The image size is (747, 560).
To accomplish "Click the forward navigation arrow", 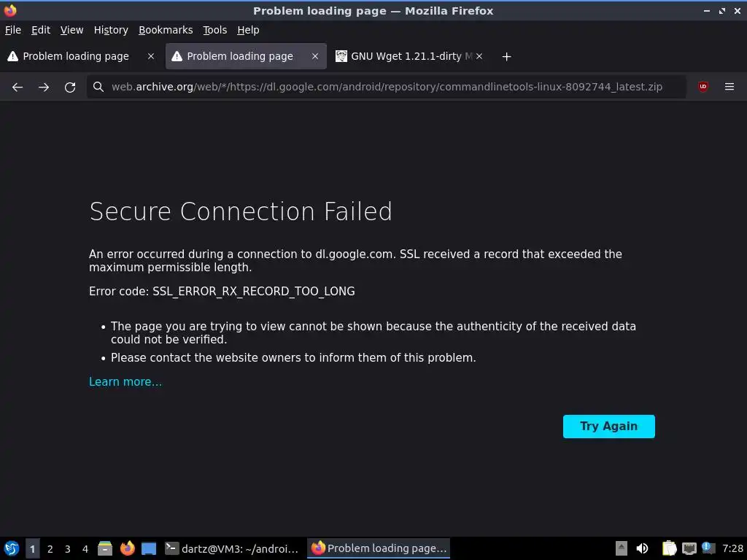I will click(x=44, y=87).
